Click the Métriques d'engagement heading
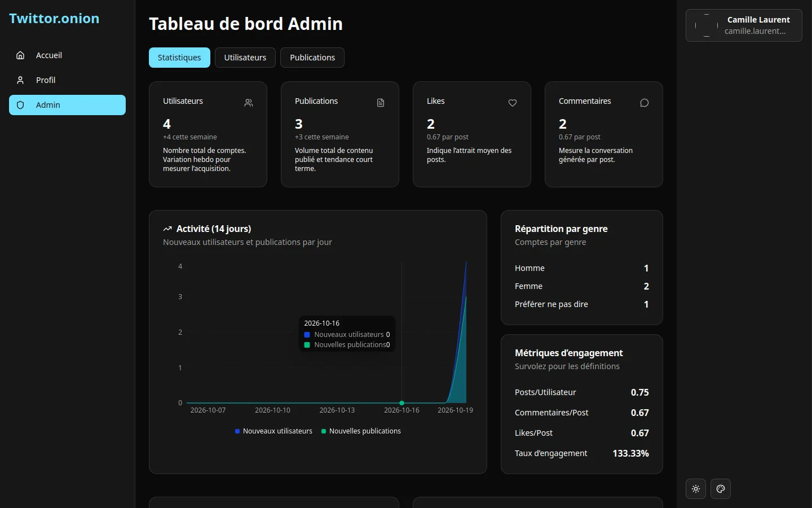The height and width of the screenshot is (508, 812). 569,353
